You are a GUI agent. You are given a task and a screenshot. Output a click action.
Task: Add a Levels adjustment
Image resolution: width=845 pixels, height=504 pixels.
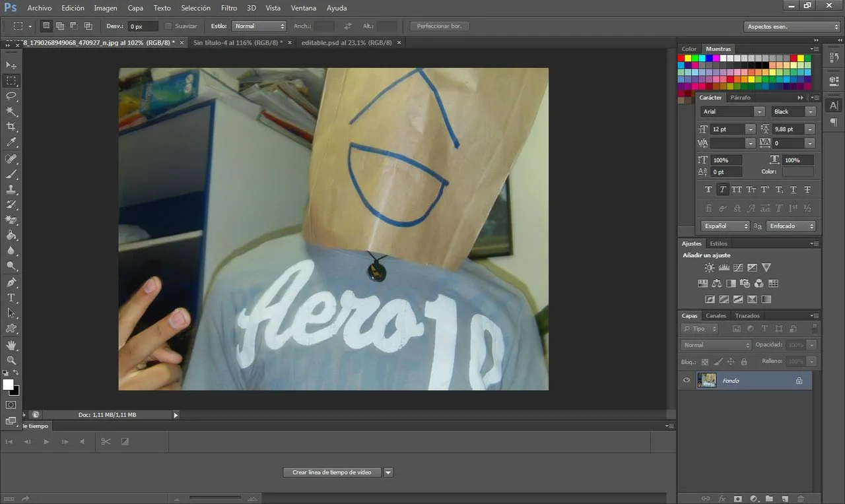click(724, 268)
